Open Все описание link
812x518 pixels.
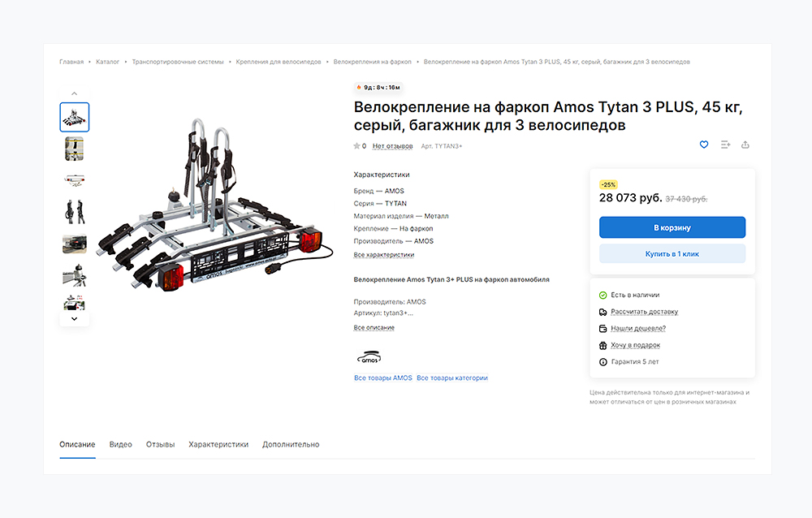(374, 328)
